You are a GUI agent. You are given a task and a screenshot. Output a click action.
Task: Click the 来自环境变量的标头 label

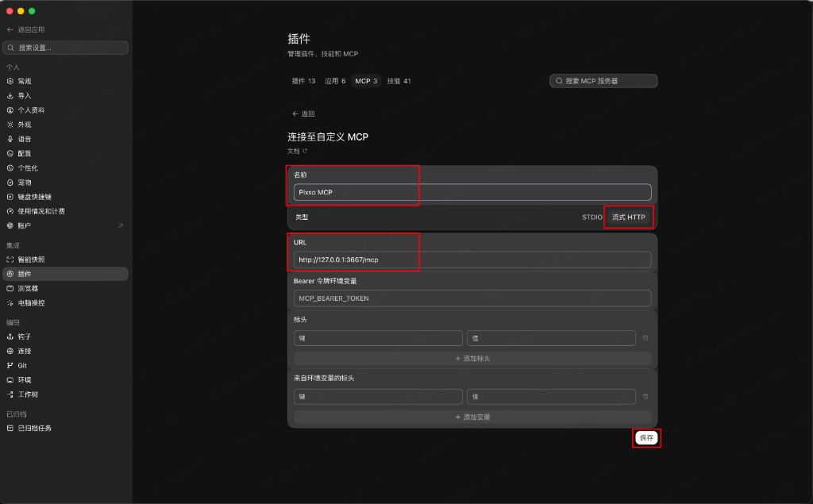coord(324,378)
